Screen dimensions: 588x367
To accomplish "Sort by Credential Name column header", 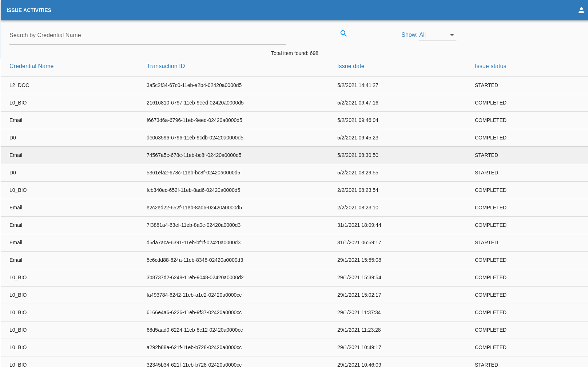I will tap(31, 66).
